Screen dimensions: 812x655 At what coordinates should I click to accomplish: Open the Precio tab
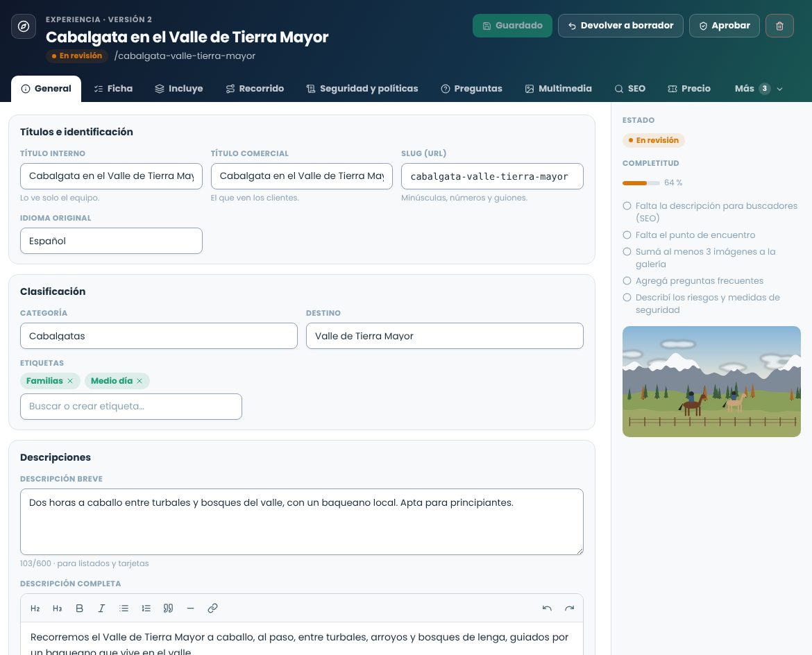tap(689, 89)
